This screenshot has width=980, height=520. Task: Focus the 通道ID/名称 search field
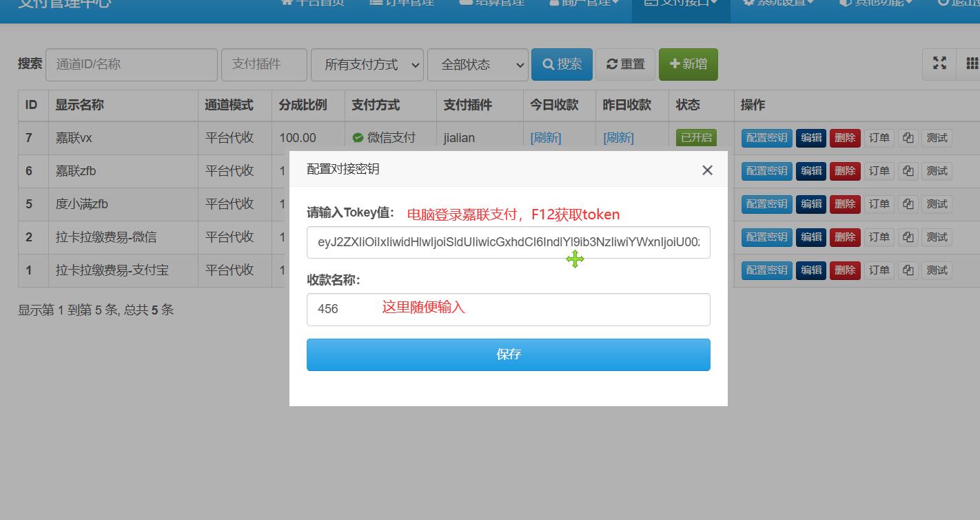pyautogui.click(x=132, y=64)
